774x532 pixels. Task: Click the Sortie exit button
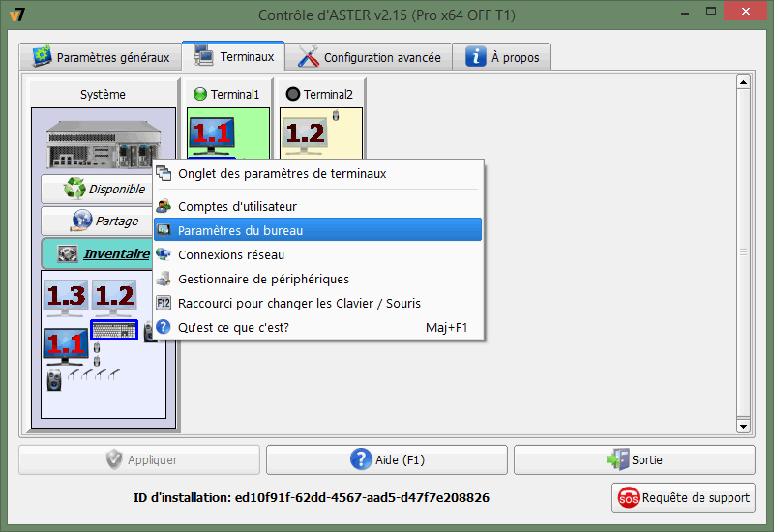click(x=635, y=460)
